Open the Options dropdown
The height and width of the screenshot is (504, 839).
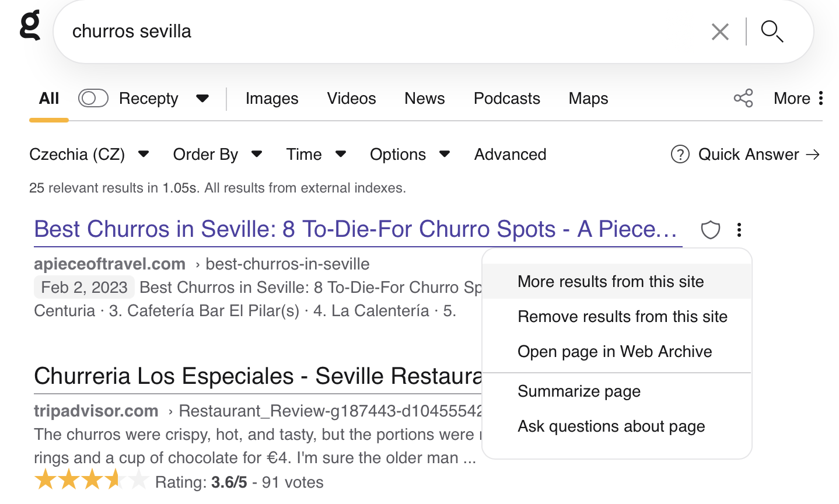tap(410, 155)
